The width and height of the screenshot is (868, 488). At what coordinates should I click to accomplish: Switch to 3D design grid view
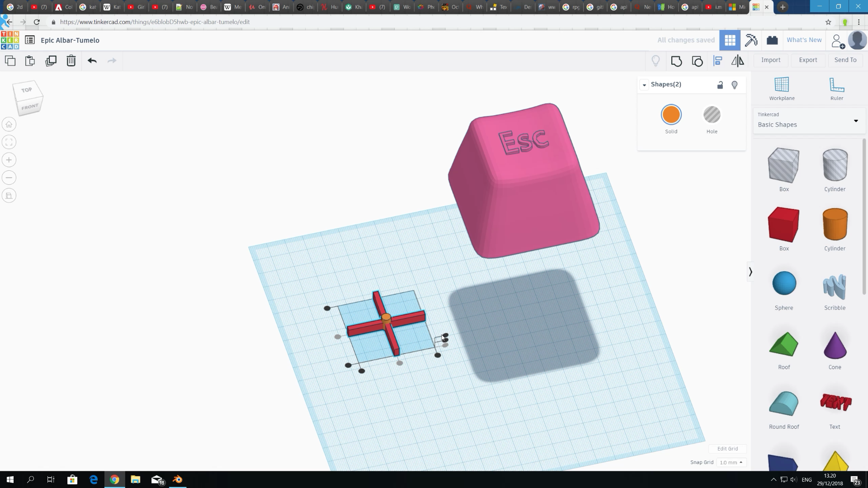[x=730, y=40]
